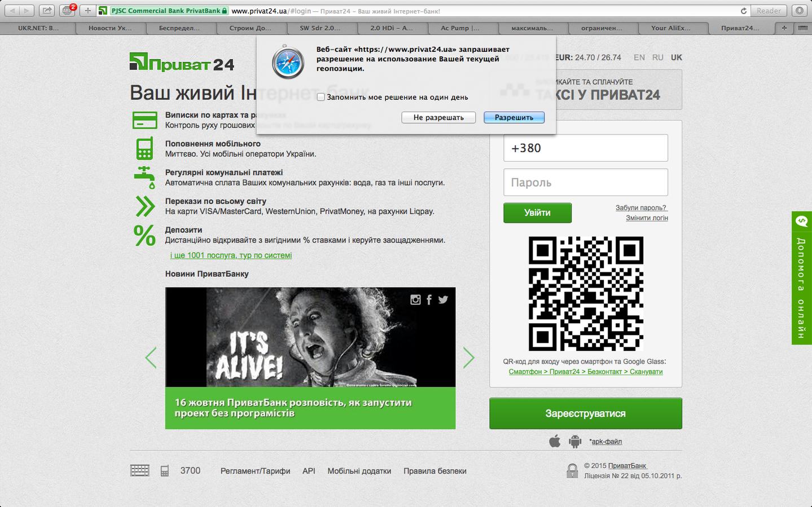
Task: Open the *apk-файл link
Action: click(605, 442)
